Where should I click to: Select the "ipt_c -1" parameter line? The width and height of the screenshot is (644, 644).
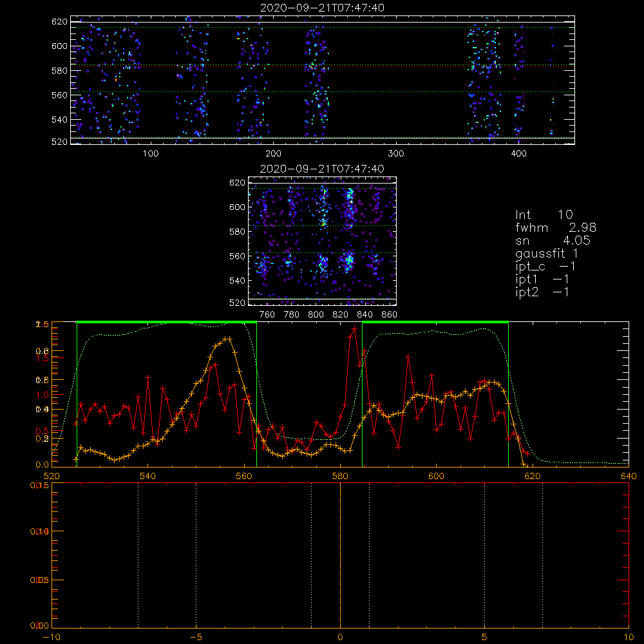tap(545, 267)
